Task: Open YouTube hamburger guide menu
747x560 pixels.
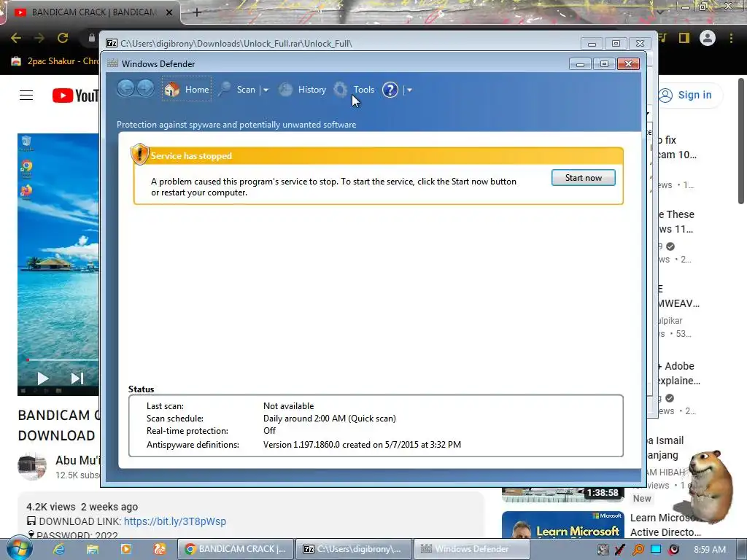Action: pyautogui.click(x=26, y=96)
